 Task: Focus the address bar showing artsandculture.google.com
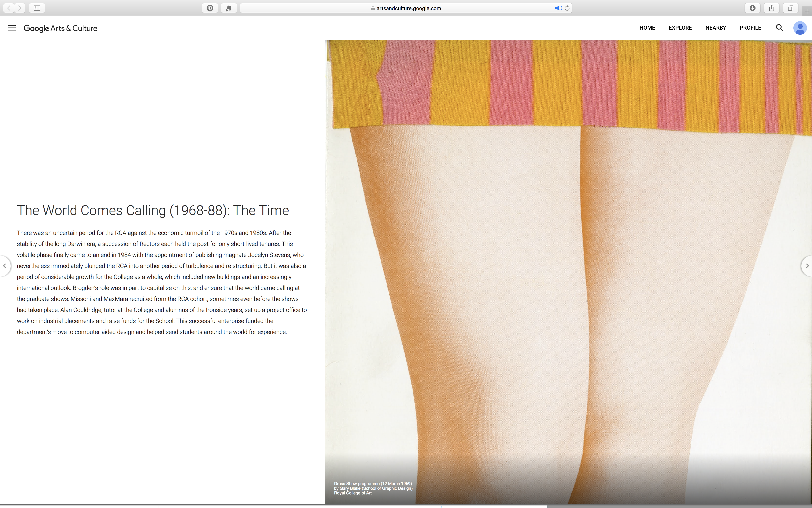tap(406, 8)
